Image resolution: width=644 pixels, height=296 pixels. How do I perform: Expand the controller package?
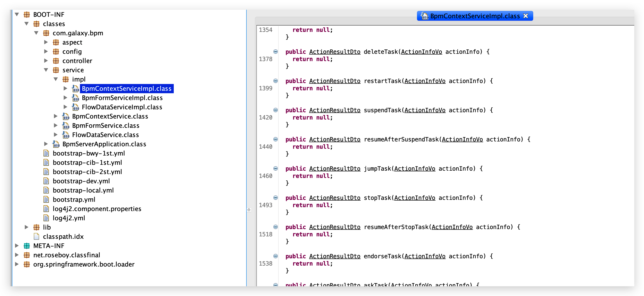coord(46,61)
